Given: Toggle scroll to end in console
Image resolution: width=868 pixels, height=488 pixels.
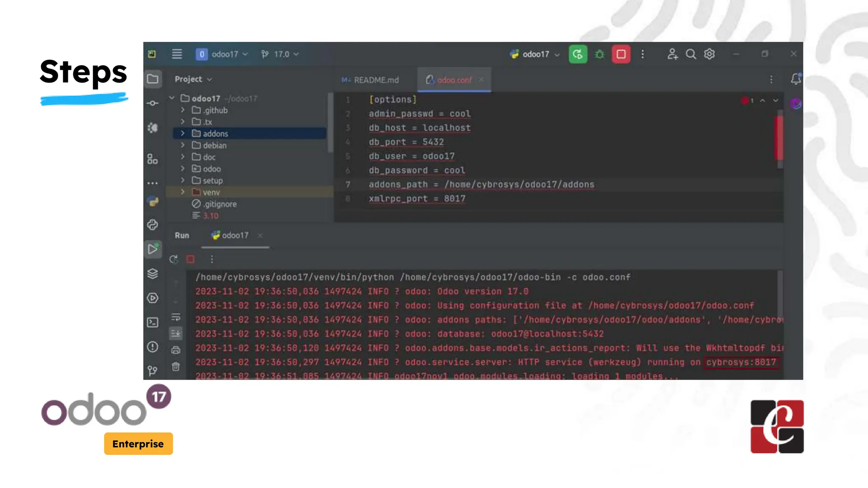Looking at the screenshot, I should pyautogui.click(x=176, y=333).
